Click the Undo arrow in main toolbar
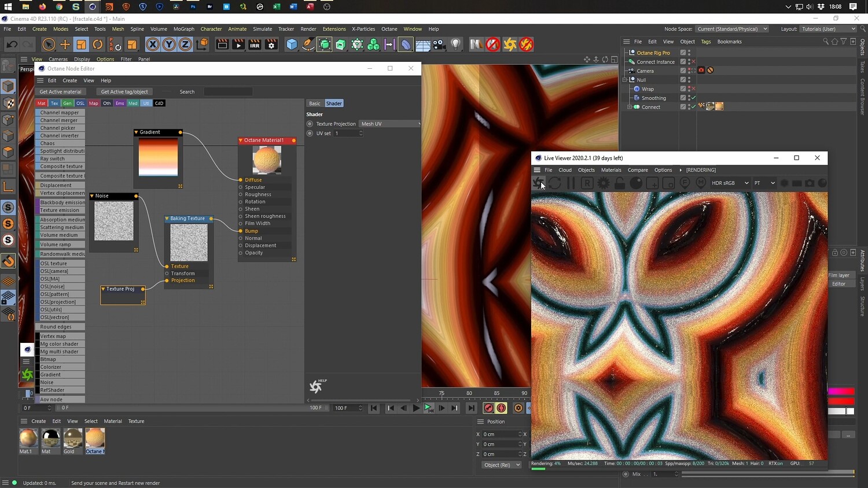 click(12, 45)
